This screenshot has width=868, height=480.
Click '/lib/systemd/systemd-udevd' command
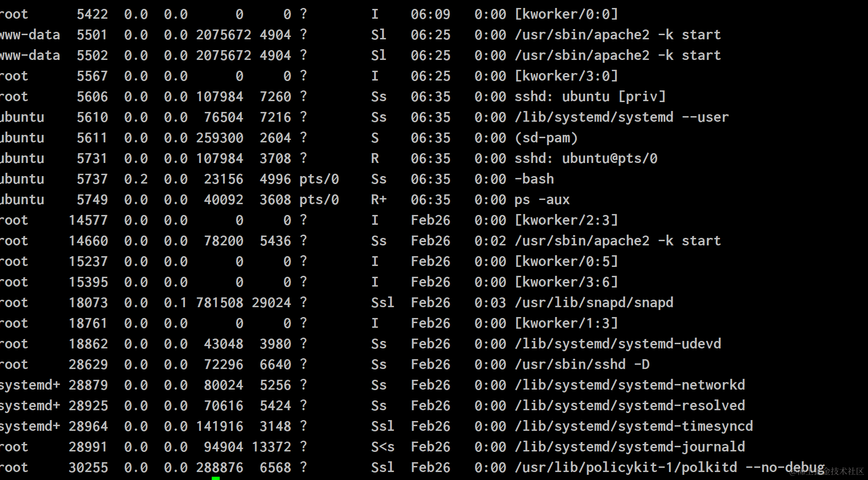pos(618,344)
